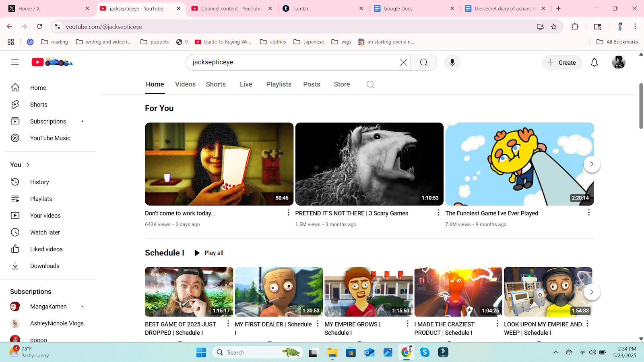Show next For You videos arrow
The height and width of the screenshot is (362, 644).
(592, 164)
